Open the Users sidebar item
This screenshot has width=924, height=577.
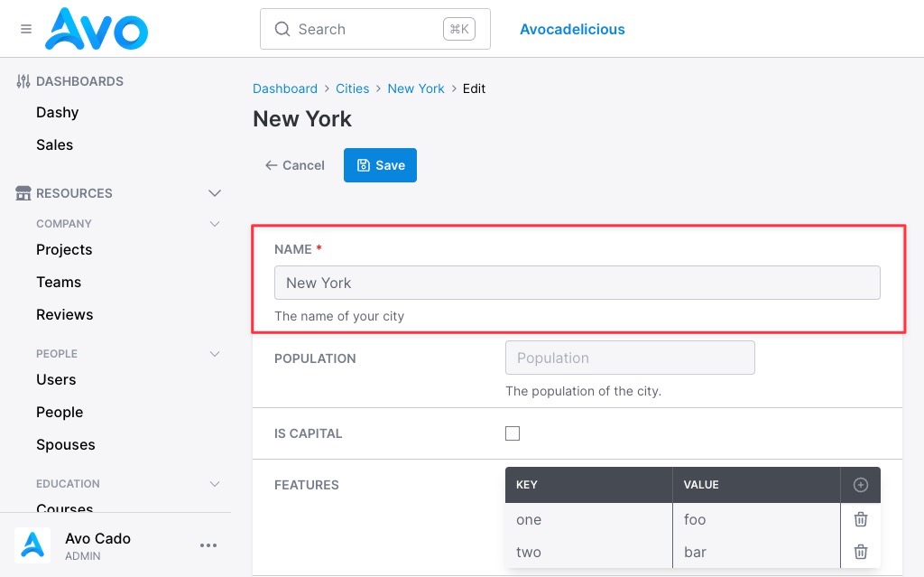(56, 379)
